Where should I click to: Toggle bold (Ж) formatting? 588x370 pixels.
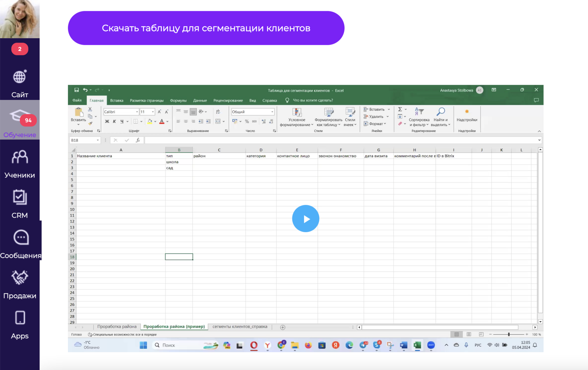107,121
